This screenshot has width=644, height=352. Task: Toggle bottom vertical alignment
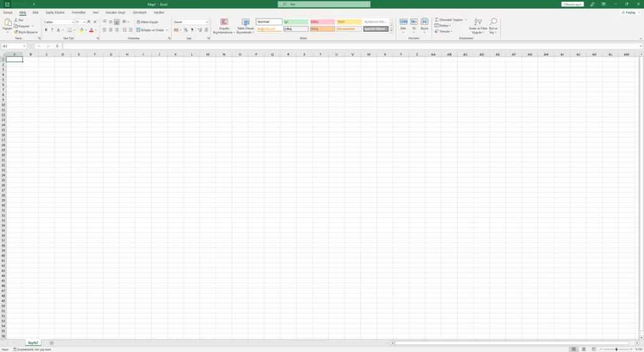117,22
